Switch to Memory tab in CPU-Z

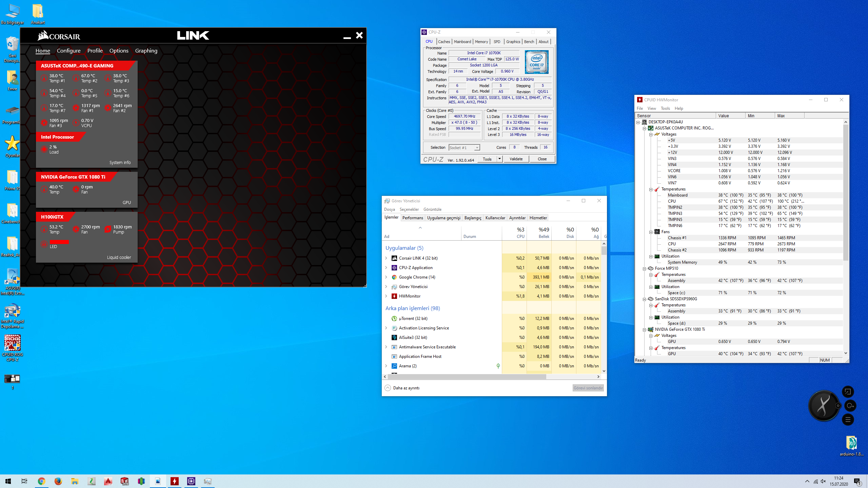point(481,42)
